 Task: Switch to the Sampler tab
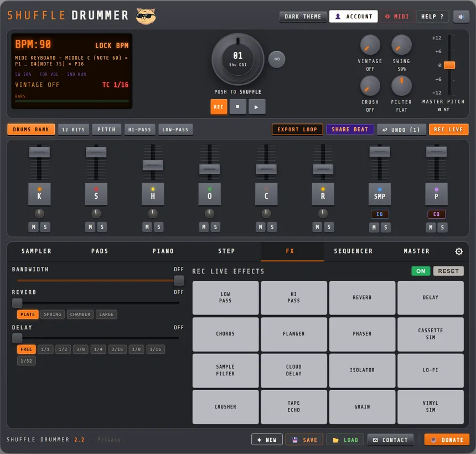click(x=37, y=251)
